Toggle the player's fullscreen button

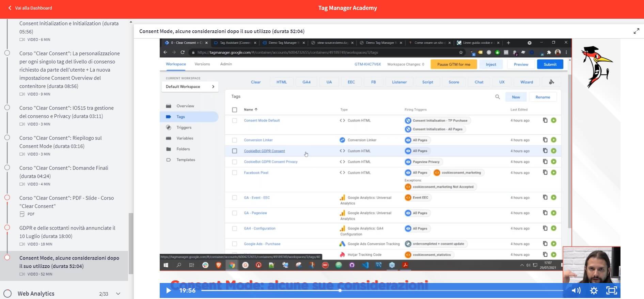(x=612, y=290)
